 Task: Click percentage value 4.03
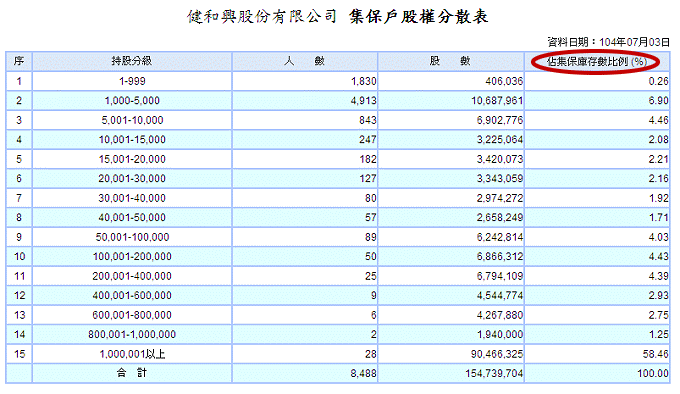tap(658, 237)
